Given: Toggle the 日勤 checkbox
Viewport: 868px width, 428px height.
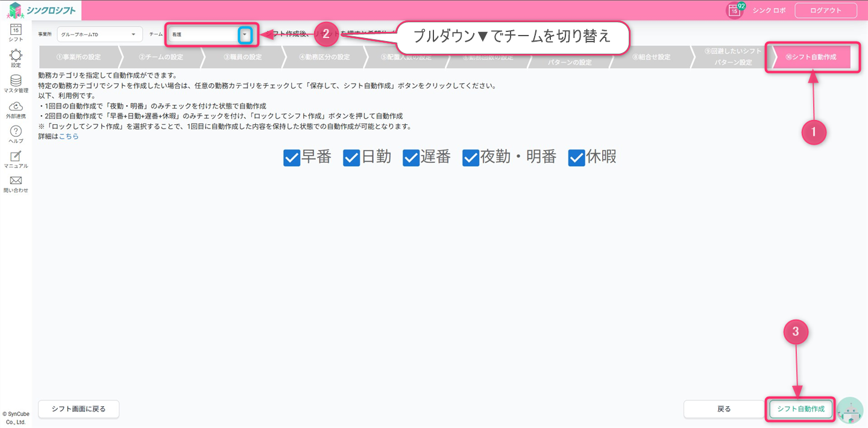Looking at the screenshot, I should pyautogui.click(x=351, y=158).
